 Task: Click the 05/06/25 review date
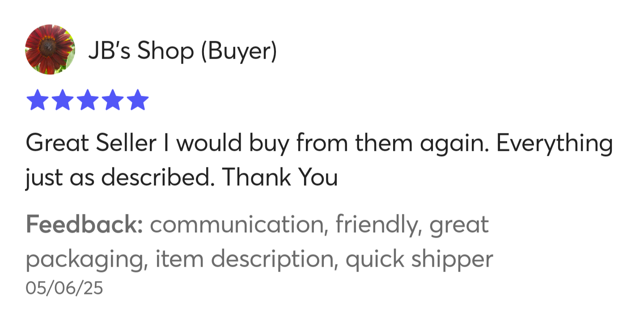pos(64,288)
